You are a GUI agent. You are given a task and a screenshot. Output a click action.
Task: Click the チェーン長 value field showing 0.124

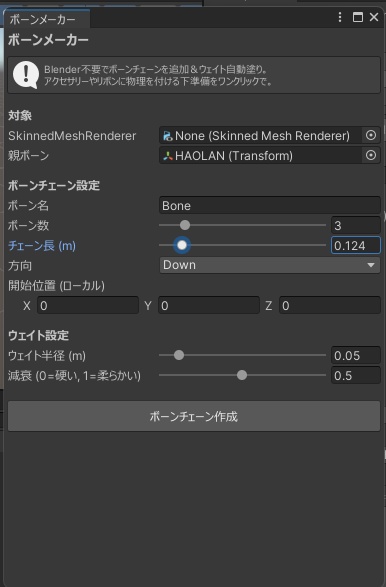[x=356, y=245]
